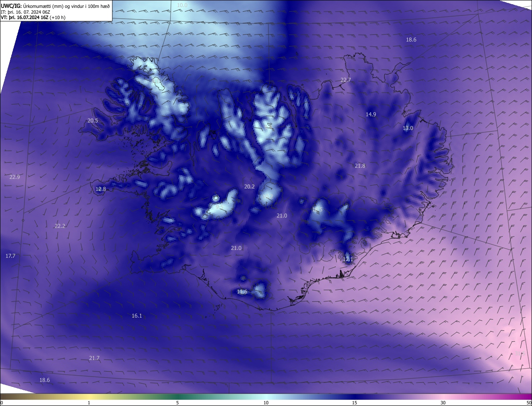This screenshot has width=532, height=406.
Task: Click the '10' tick label on the color scale
Action: tap(266, 403)
